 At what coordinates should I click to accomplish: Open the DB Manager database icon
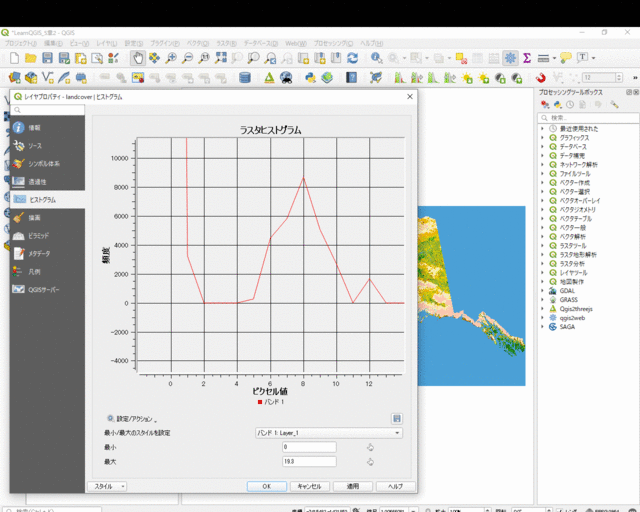point(244,78)
